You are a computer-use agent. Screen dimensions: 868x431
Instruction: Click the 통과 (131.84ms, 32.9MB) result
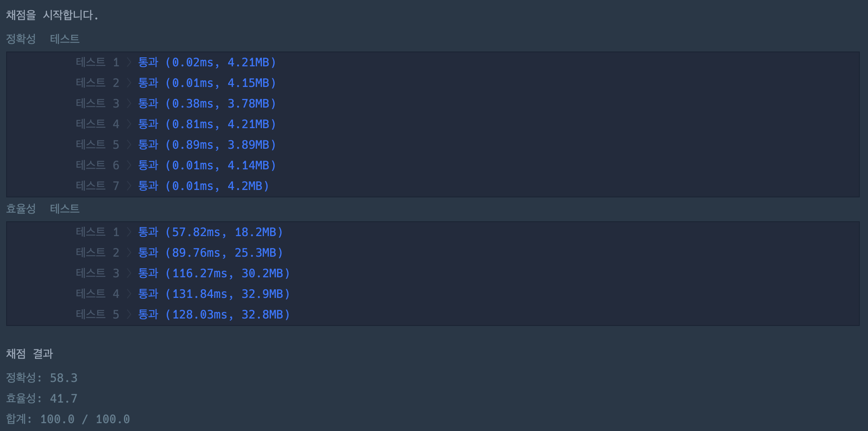214,294
